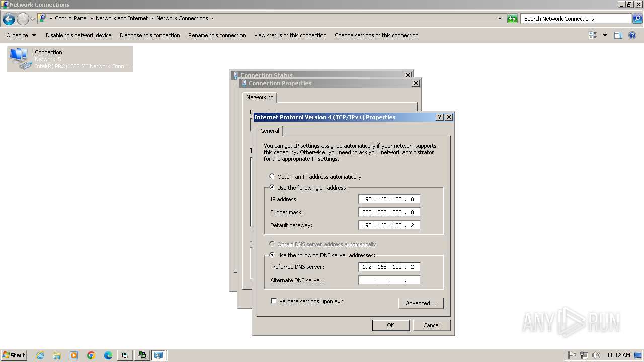Select the Networking tab in Connection Properties

click(260, 97)
